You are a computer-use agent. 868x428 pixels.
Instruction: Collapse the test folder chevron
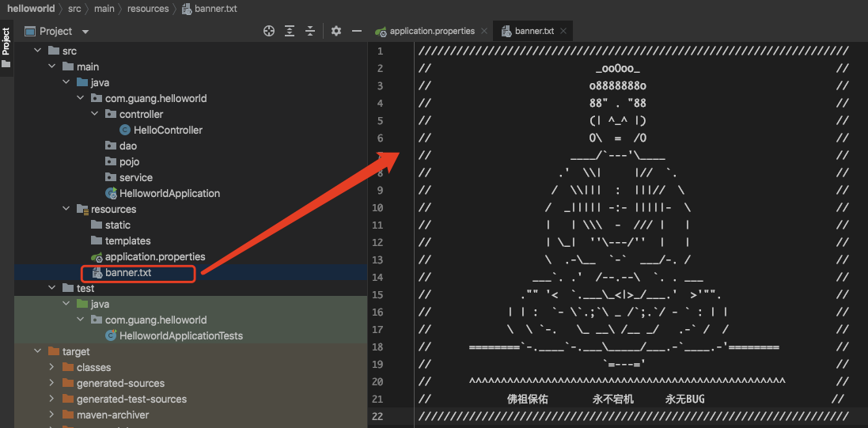coord(52,289)
